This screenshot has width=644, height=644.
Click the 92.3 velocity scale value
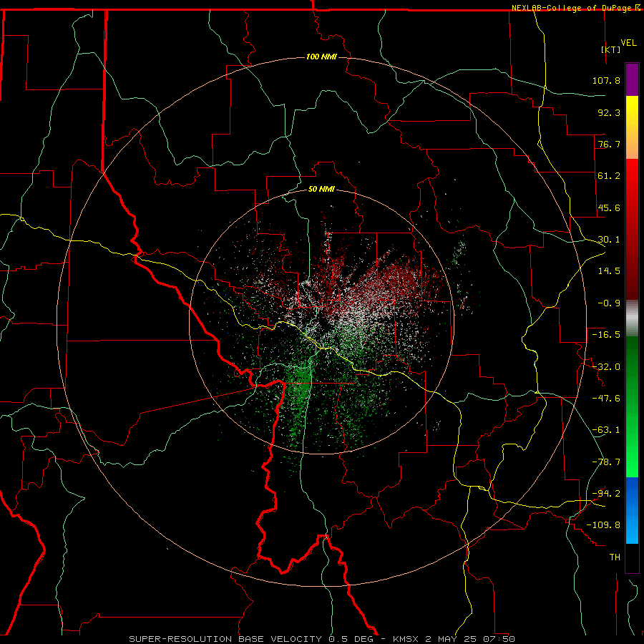click(609, 112)
